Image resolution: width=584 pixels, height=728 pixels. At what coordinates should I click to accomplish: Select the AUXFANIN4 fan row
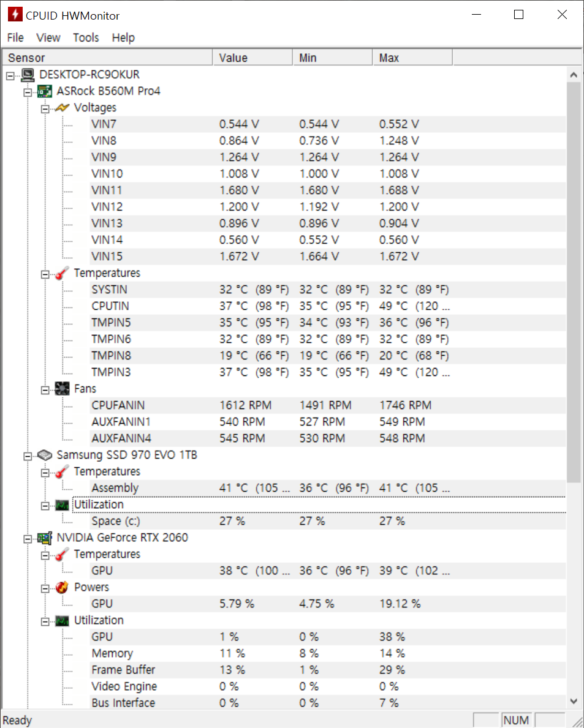tap(327, 438)
